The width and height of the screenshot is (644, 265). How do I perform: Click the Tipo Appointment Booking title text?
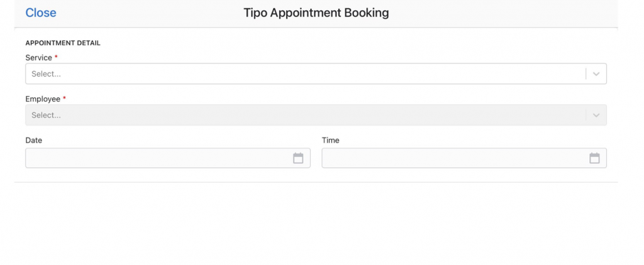pyautogui.click(x=316, y=13)
